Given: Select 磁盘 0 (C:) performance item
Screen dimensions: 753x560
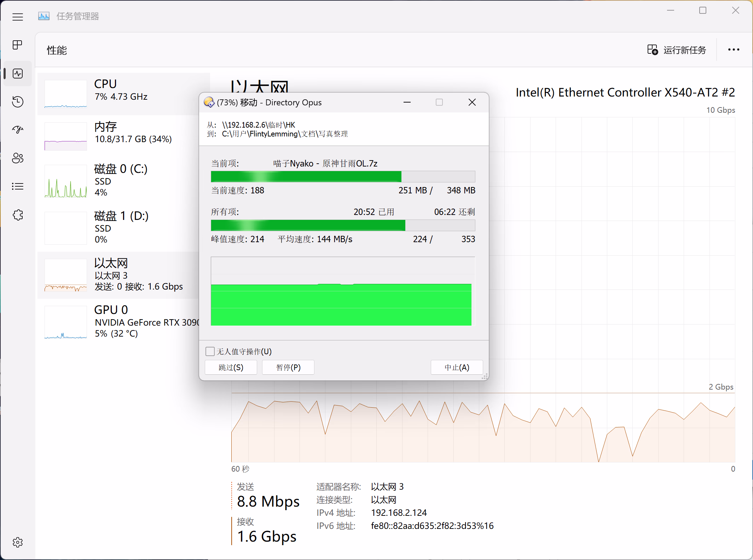Looking at the screenshot, I should 120,180.
